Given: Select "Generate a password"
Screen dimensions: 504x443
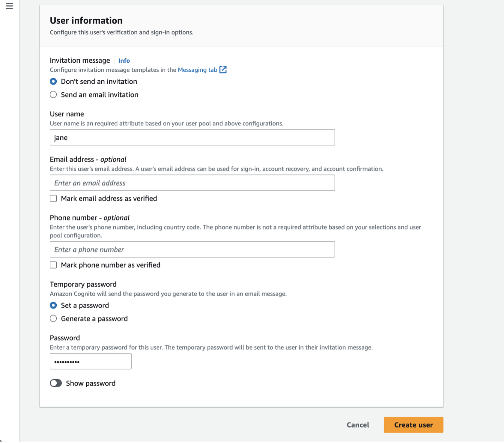Looking at the screenshot, I should (x=53, y=318).
